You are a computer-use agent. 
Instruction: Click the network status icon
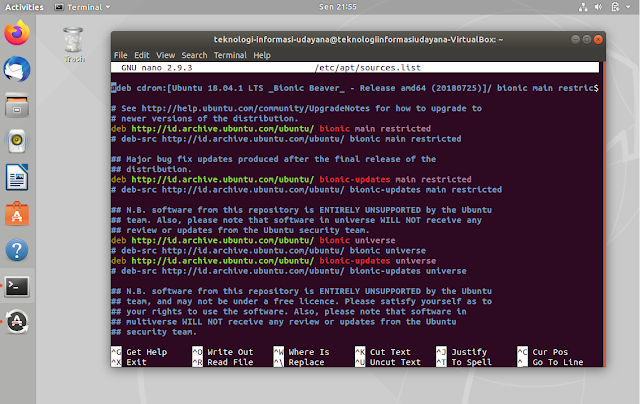point(583,7)
